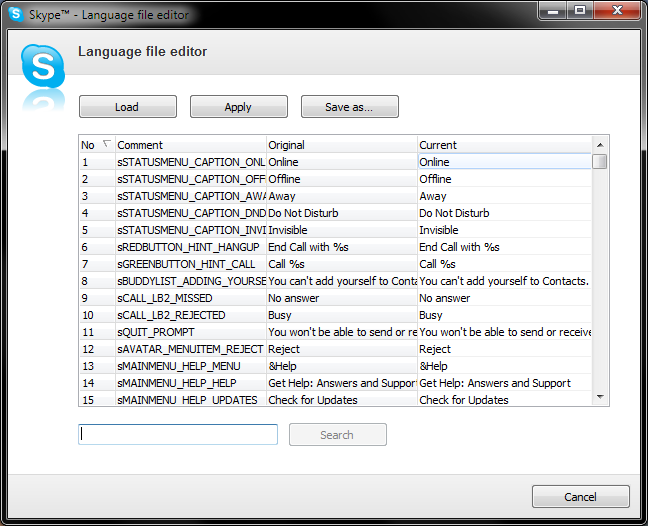Select sBUDDYLIST_ADDING_YOURSE comment cell

[x=191, y=281]
